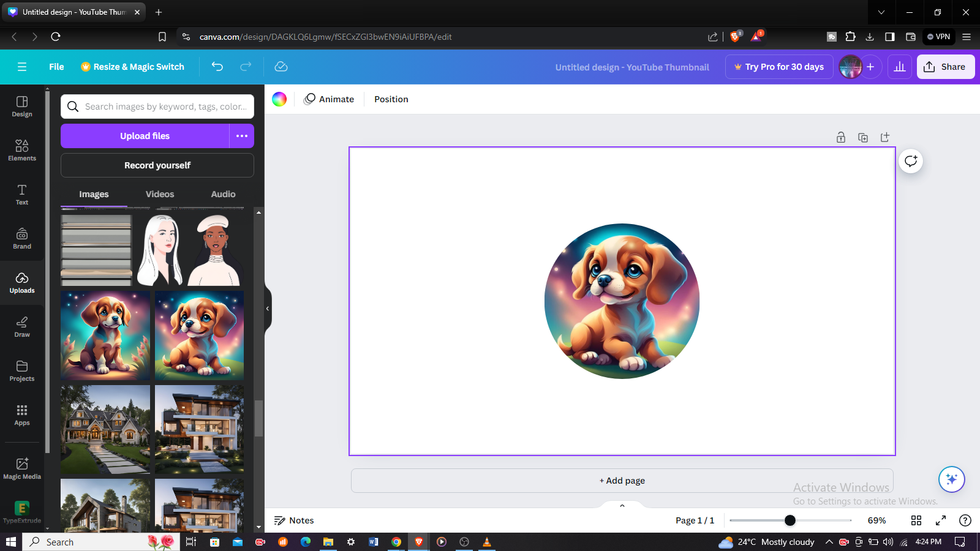This screenshot has width=980, height=551.
Task: Open Microsoft Word from taskbar
Action: (x=374, y=542)
